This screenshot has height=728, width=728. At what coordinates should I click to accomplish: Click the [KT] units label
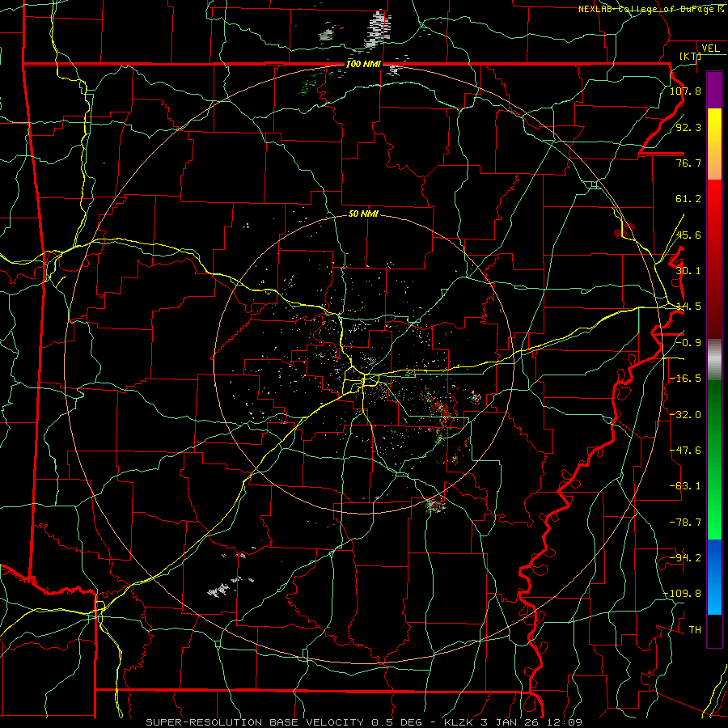click(x=689, y=56)
